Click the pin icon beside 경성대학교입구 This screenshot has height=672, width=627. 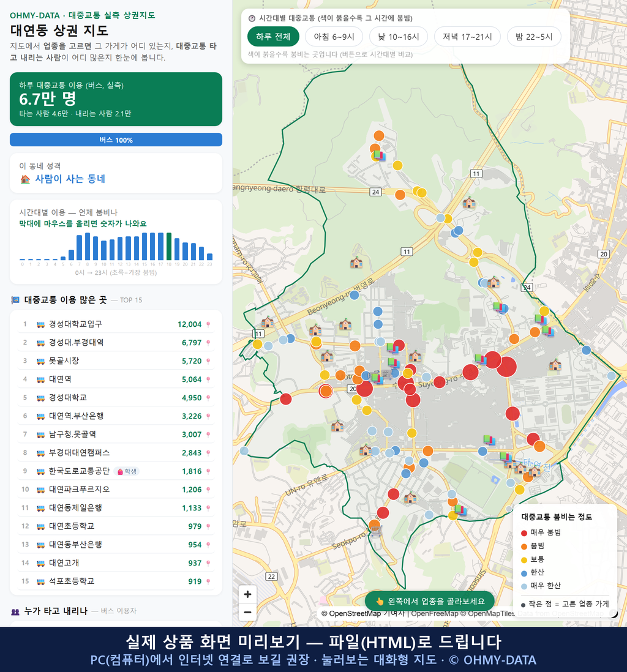click(x=208, y=324)
